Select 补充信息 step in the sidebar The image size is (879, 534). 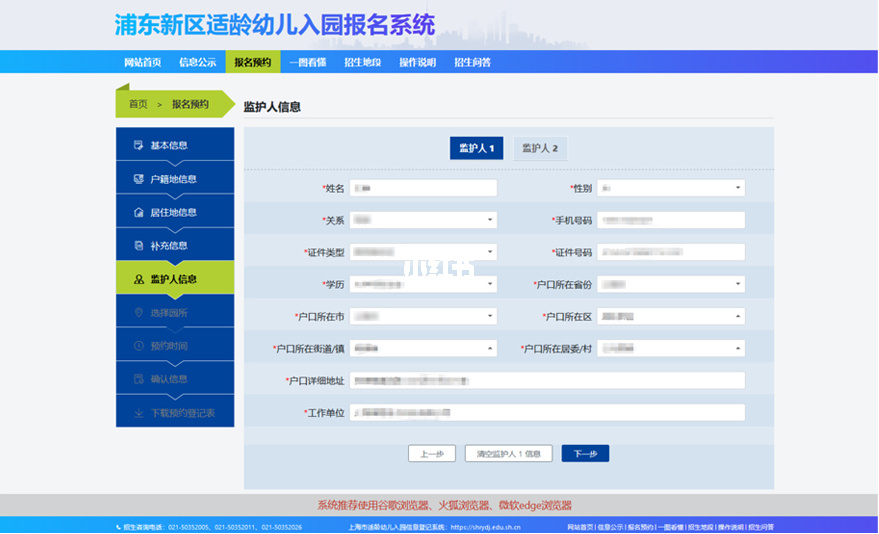(175, 245)
